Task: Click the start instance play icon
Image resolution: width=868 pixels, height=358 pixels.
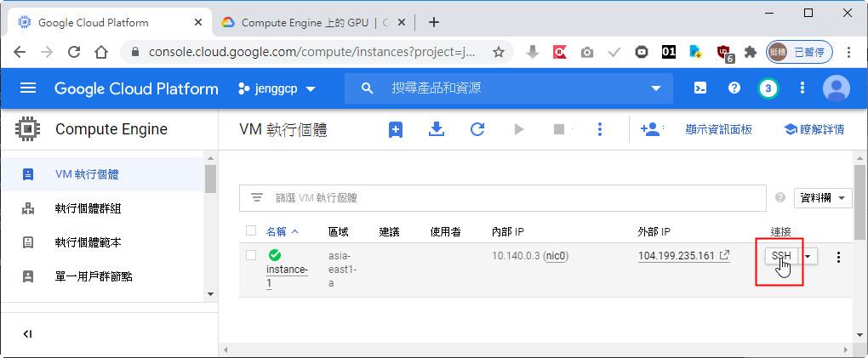Action: coord(519,129)
